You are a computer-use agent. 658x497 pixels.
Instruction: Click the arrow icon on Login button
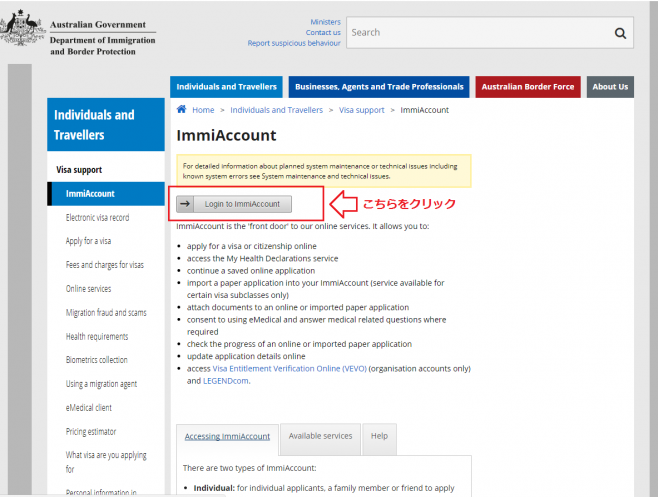click(186, 204)
